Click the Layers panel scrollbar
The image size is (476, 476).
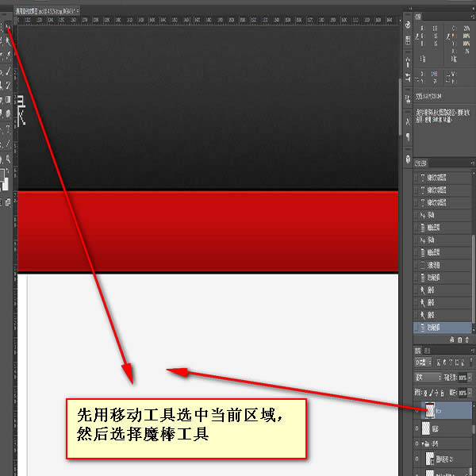[474, 429]
